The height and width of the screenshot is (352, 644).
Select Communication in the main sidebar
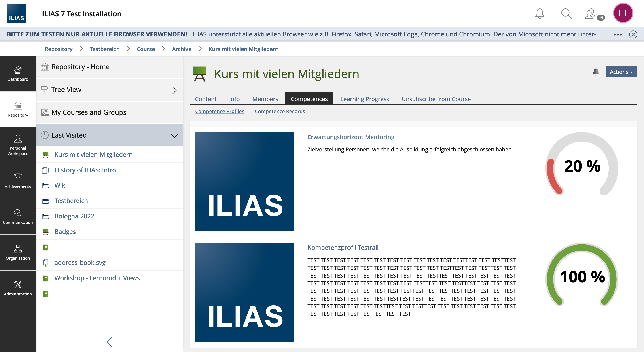pos(18,216)
